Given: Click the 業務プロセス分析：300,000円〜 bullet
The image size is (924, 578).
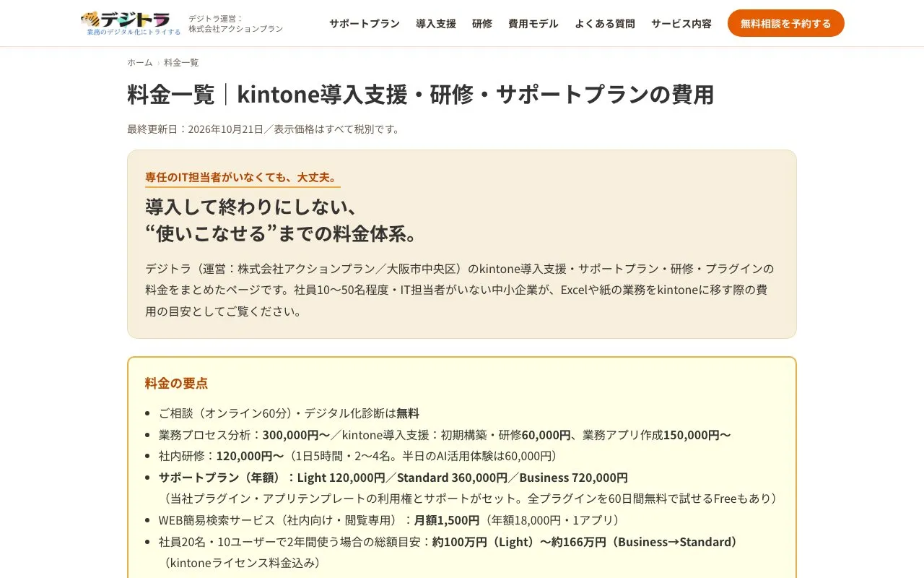Looking at the screenshot, I should click(x=445, y=435).
